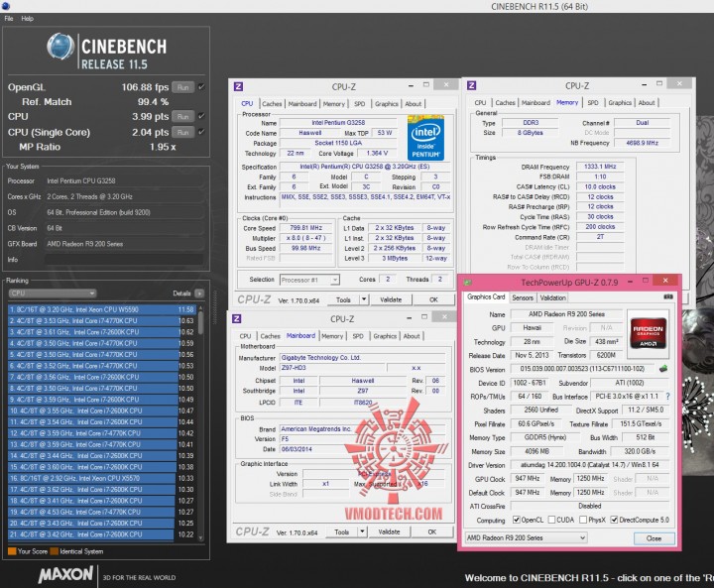
Task: Open the CPU ranking type dropdown
Action: 53,294
